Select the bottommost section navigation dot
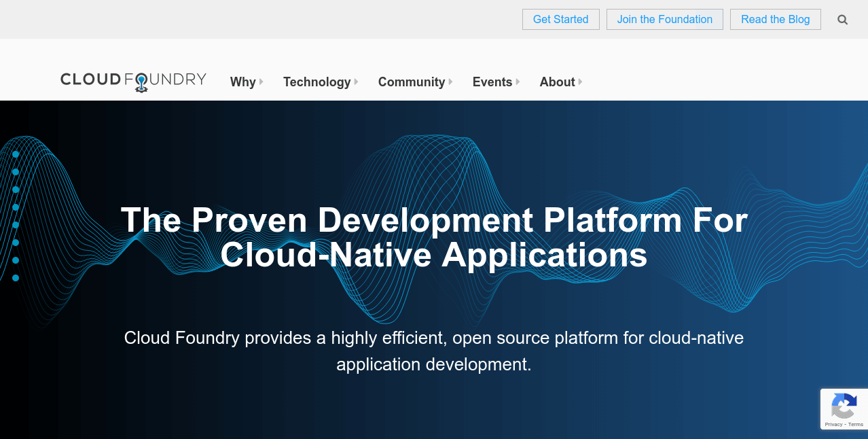 coord(16,278)
